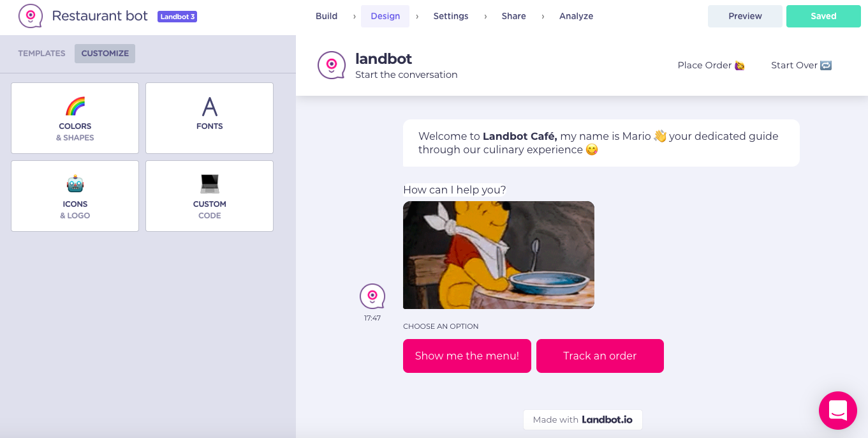This screenshot has height=438, width=868.
Task: Switch to the Templates tab
Action: click(x=41, y=53)
